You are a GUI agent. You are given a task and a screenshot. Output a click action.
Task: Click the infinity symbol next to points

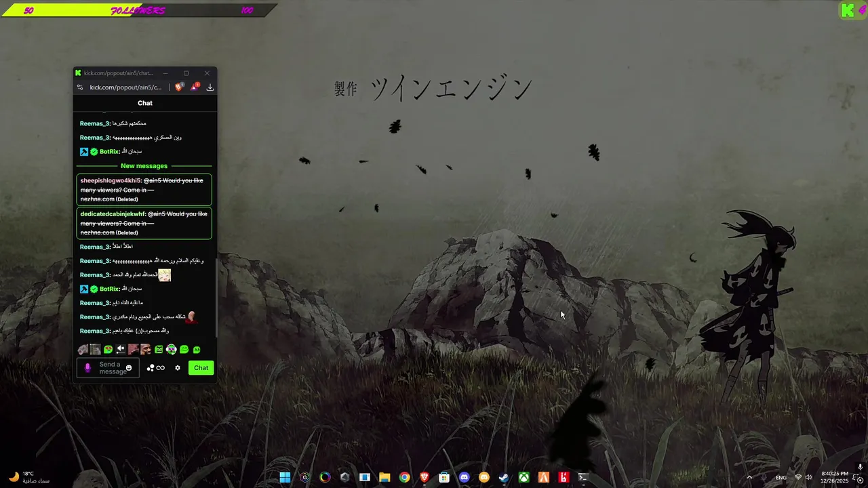point(161,368)
